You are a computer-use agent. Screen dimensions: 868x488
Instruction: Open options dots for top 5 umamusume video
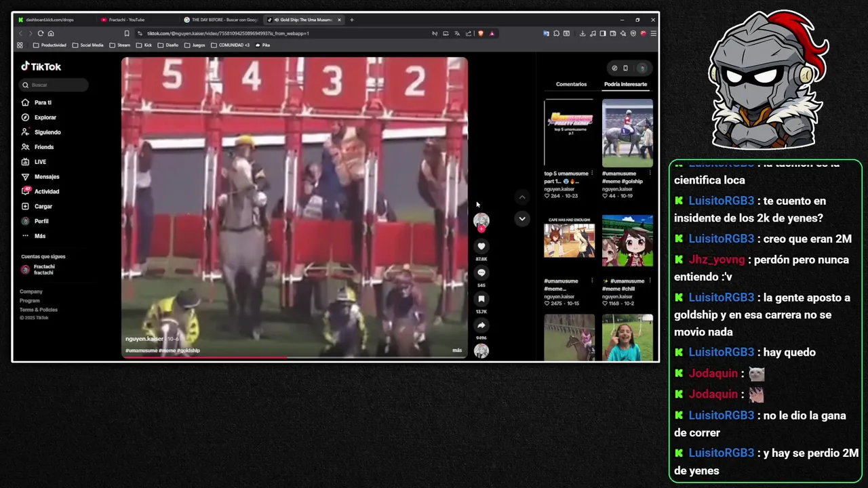point(592,174)
